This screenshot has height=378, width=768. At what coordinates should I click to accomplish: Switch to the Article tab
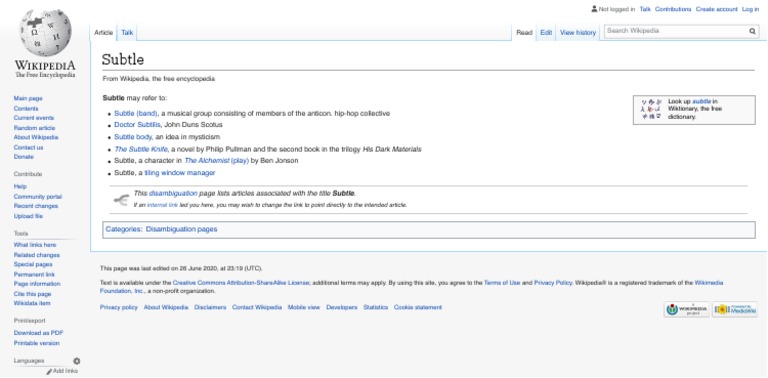[x=103, y=33]
